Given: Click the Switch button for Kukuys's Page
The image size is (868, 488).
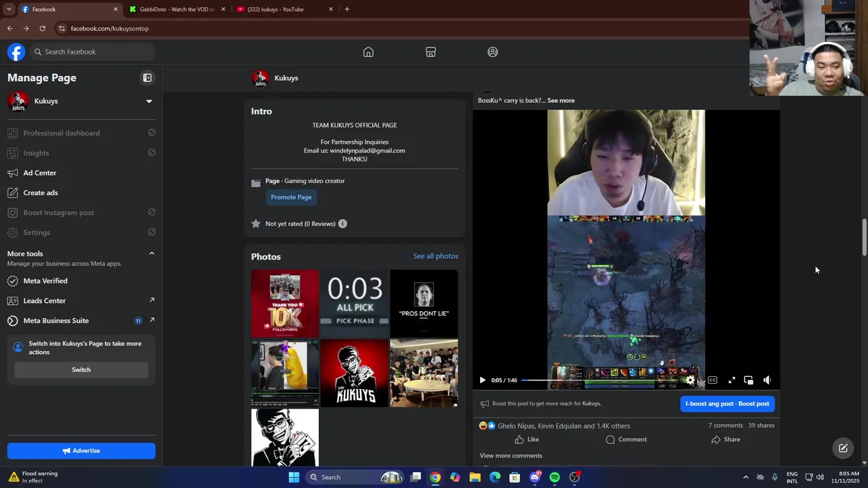Looking at the screenshot, I should coord(81,369).
